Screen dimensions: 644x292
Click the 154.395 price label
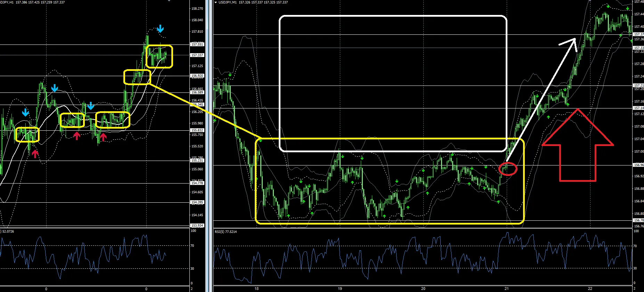197,202
